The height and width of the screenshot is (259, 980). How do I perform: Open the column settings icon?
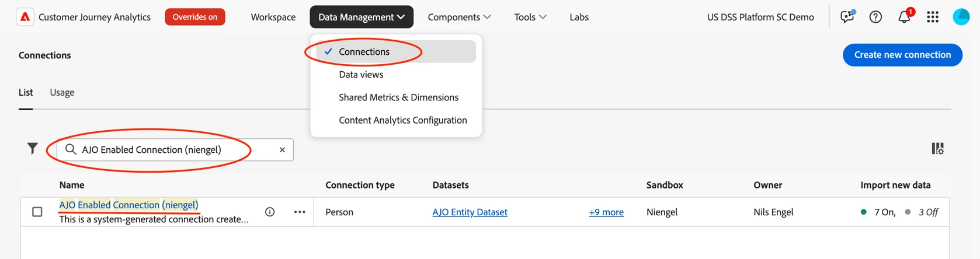[x=937, y=149]
